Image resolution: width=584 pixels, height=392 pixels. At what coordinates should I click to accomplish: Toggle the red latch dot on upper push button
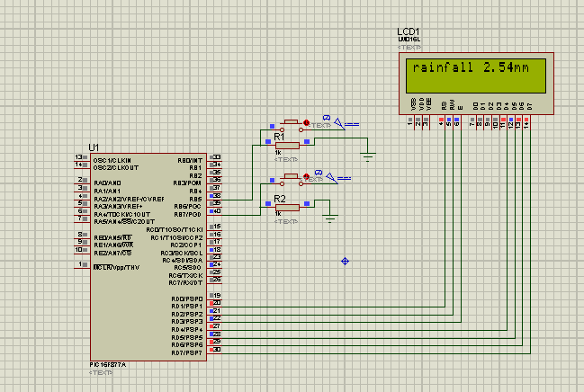[306, 122]
